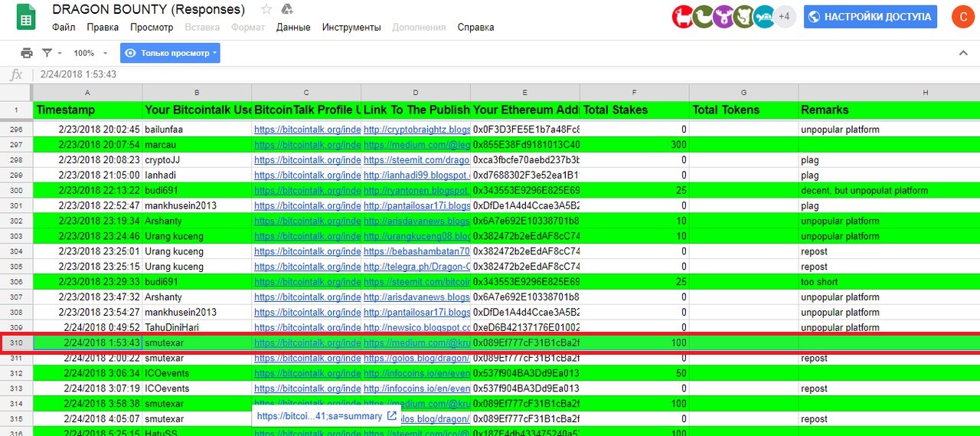Click the document title DRAGON BOUNTY (Responses)
Image resolution: width=980 pixels, height=436 pixels.
(149, 10)
